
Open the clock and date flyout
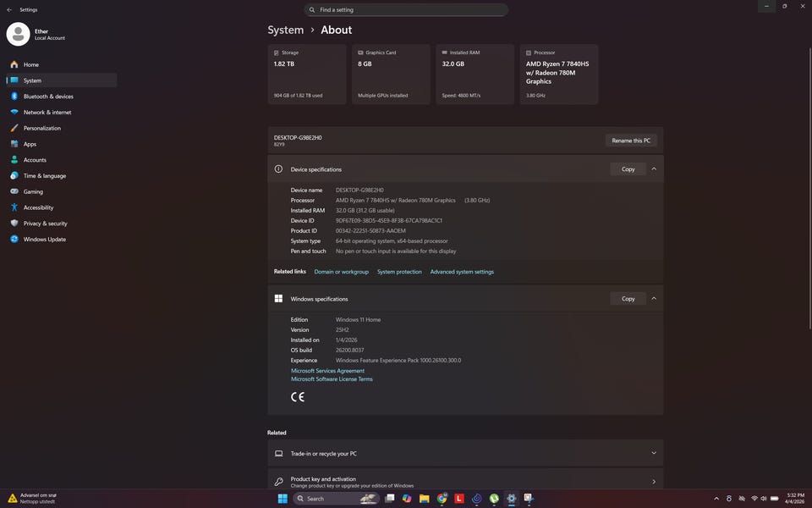coord(795,499)
